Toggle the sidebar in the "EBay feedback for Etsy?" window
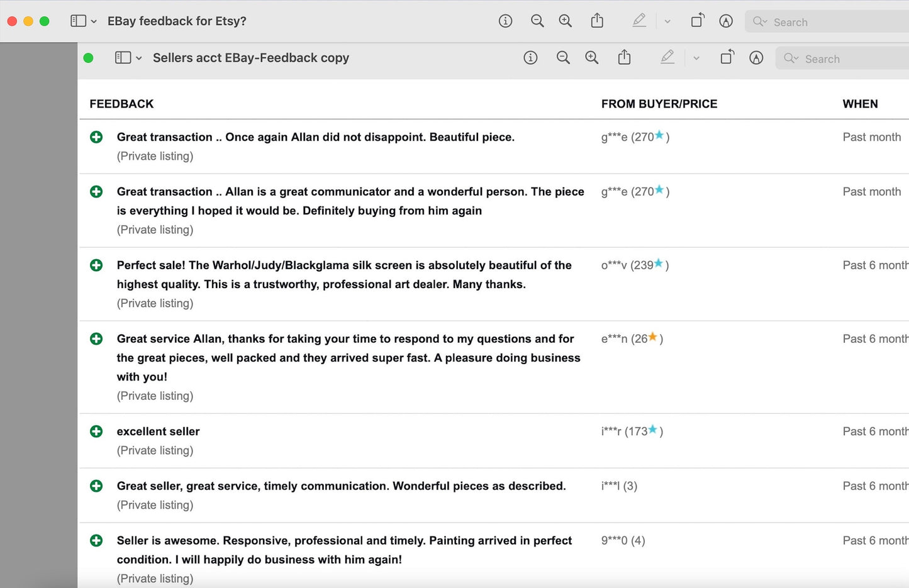 click(x=78, y=21)
